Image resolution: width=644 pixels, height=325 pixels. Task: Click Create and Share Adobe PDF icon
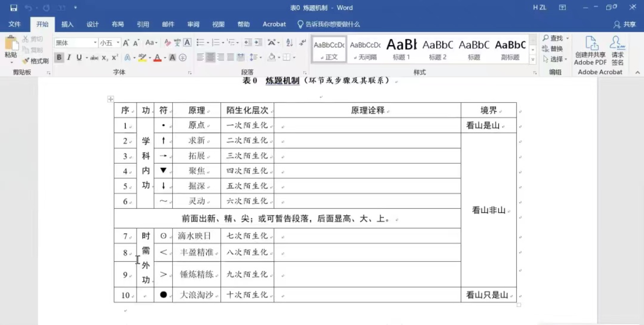pos(590,51)
